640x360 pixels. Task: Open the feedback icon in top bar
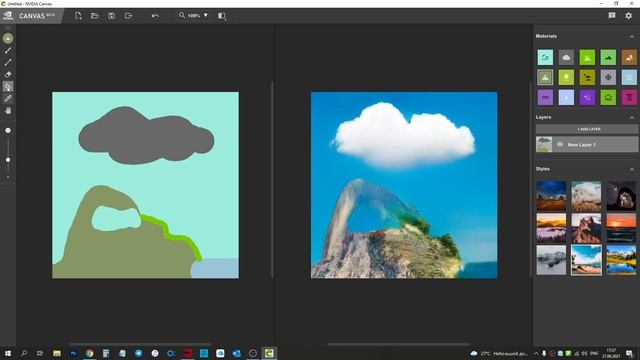click(x=611, y=16)
